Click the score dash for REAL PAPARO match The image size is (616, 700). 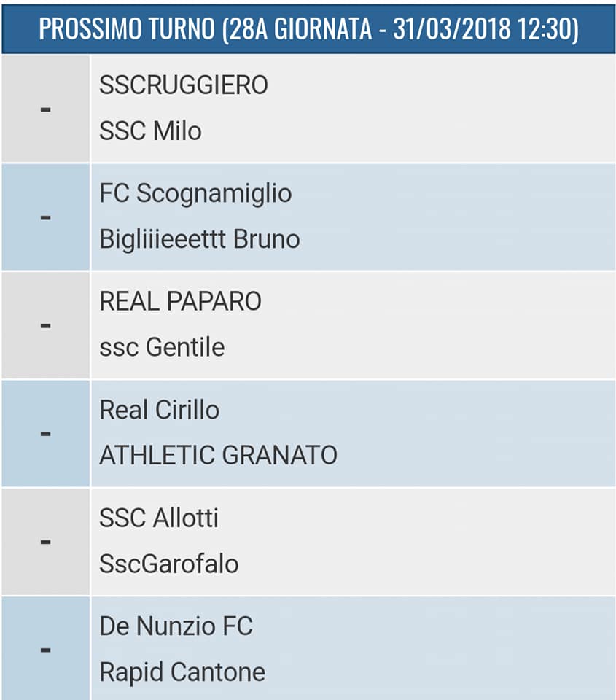[x=45, y=324]
